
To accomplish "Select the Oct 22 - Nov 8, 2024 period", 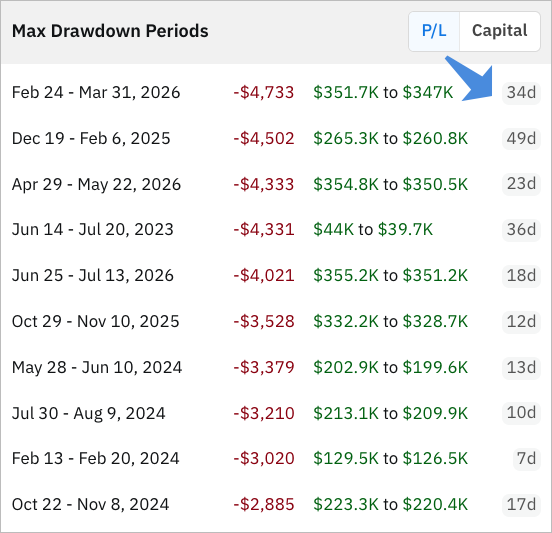I will [x=276, y=504].
